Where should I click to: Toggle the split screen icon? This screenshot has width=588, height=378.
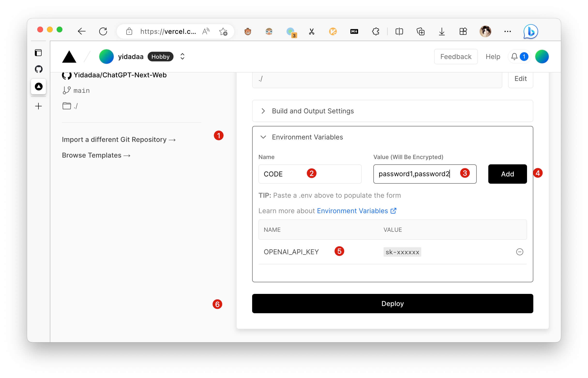[399, 31]
